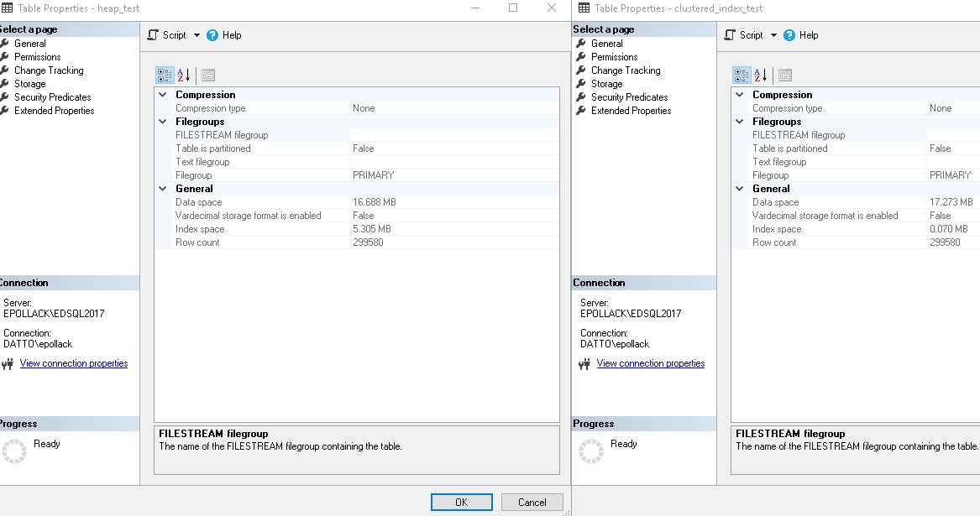
Task: Select the Storage page in clustered_index_test
Action: click(x=608, y=83)
